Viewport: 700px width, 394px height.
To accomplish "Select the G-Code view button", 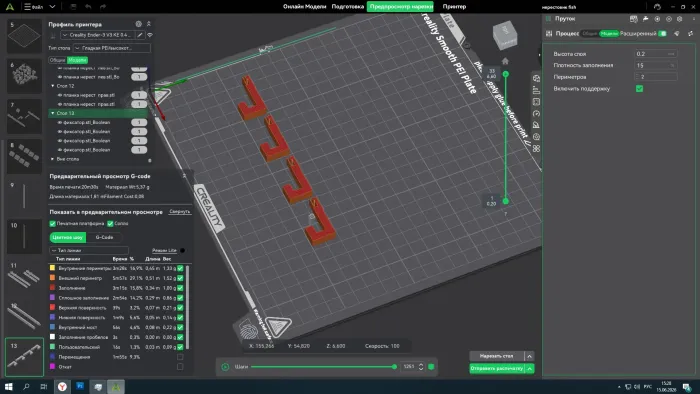I will (104, 237).
